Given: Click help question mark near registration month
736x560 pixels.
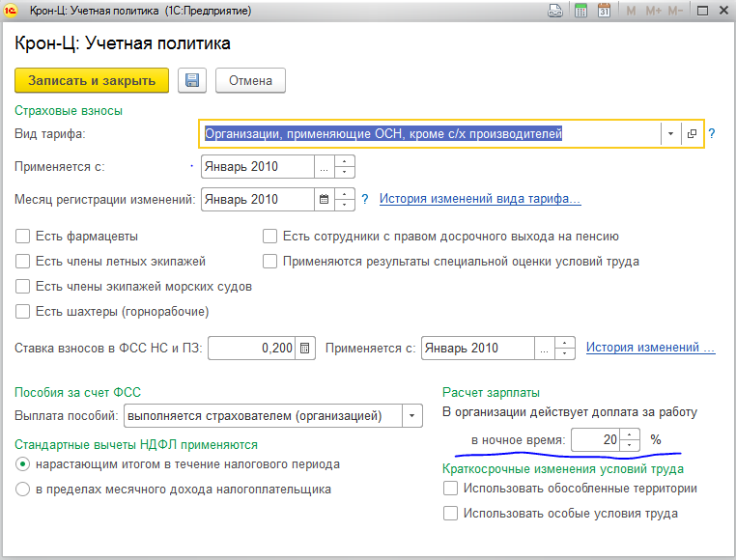Looking at the screenshot, I should click(x=365, y=200).
